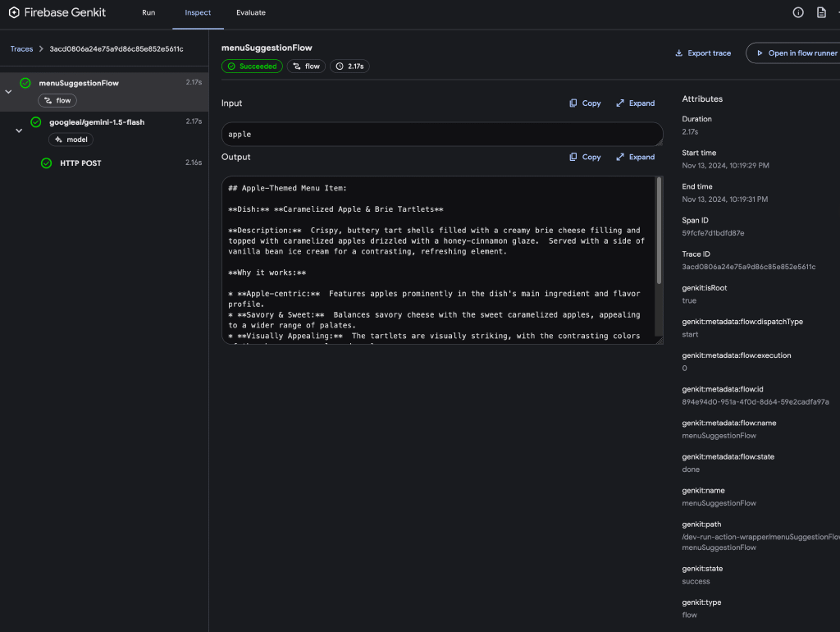This screenshot has width=840, height=632.
Task: Click the documentation page icon
Action: [x=822, y=12]
